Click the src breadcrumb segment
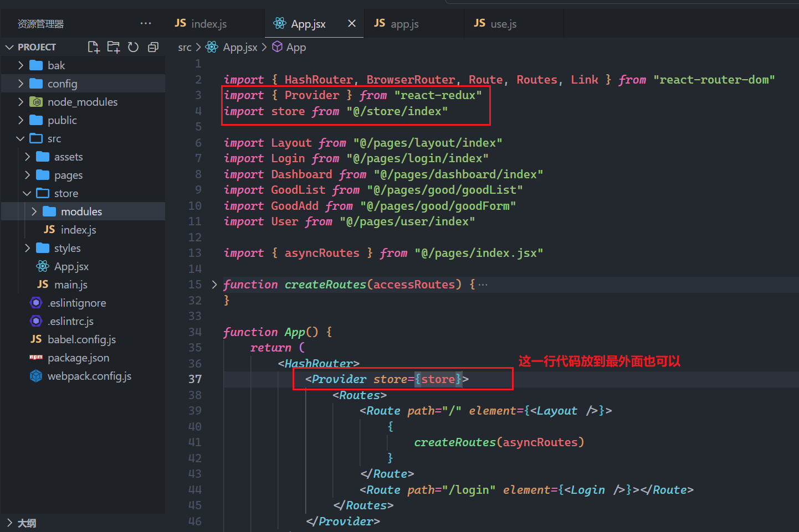This screenshot has width=799, height=532. pyautogui.click(x=185, y=48)
